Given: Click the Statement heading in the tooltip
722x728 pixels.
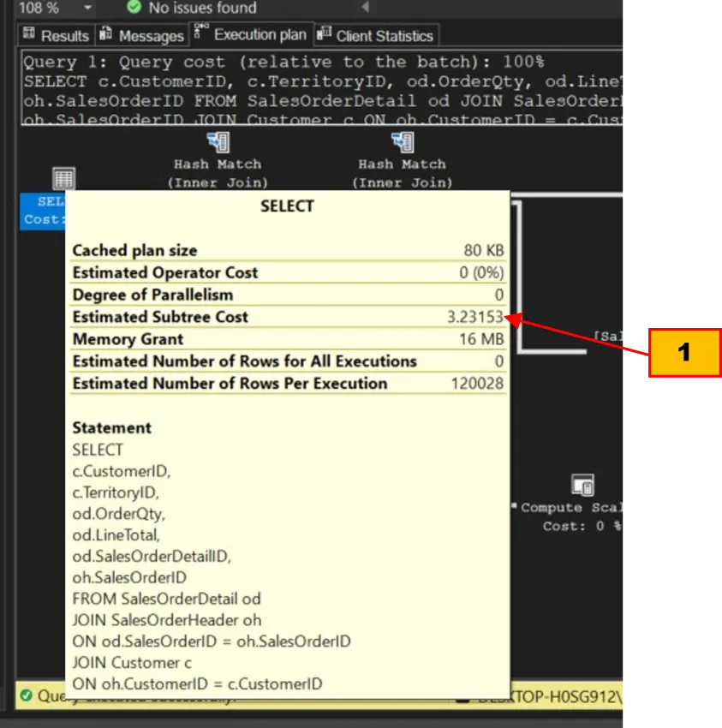Looking at the screenshot, I should [x=111, y=427].
